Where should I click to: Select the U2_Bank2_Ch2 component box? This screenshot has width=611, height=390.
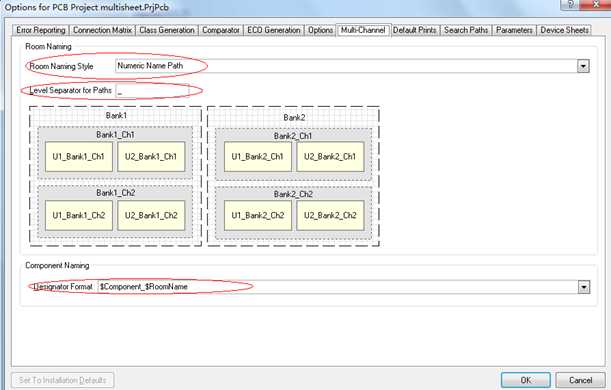pos(330,215)
